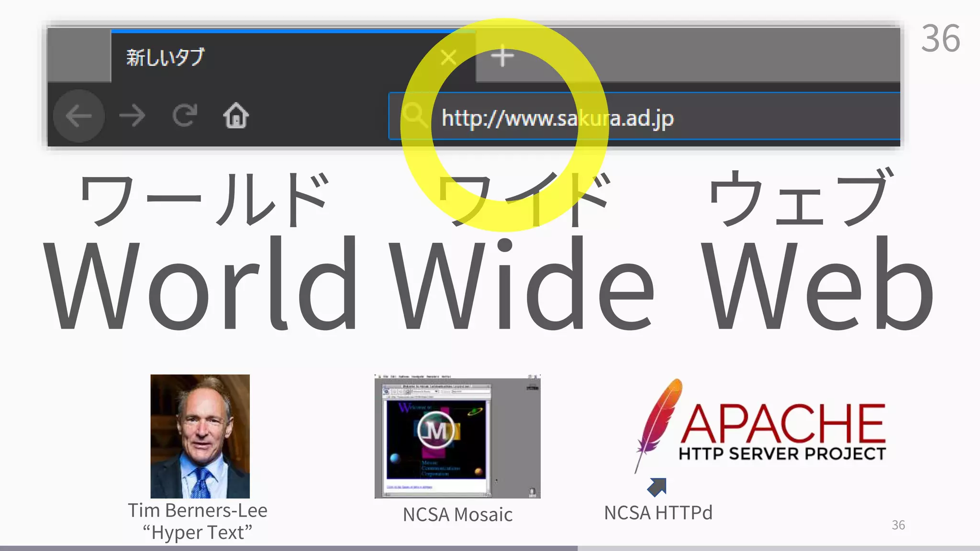
Task: Click the large World heading word
Action: click(x=200, y=284)
